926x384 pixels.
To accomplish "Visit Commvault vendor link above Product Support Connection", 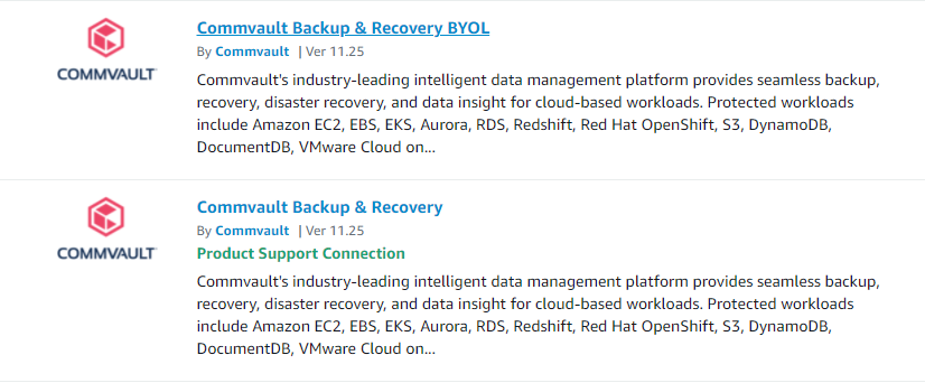I will point(252,230).
